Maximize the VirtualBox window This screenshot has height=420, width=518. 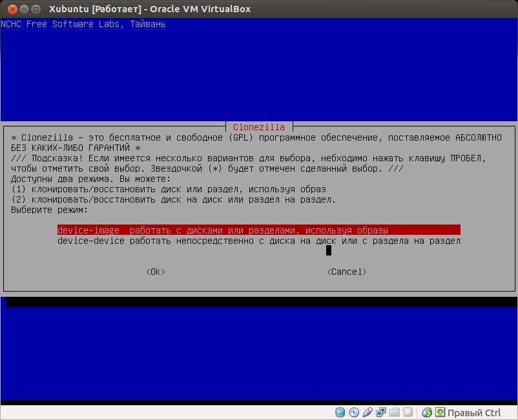click(36, 9)
